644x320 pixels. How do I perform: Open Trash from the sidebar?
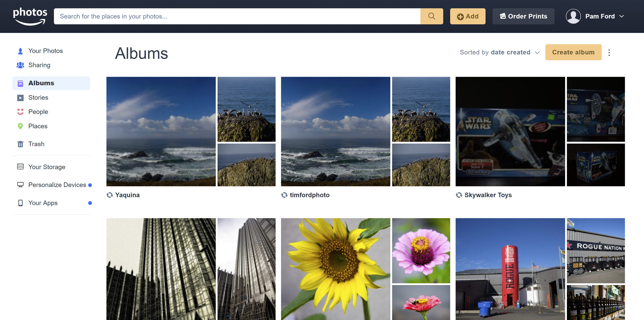click(36, 144)
